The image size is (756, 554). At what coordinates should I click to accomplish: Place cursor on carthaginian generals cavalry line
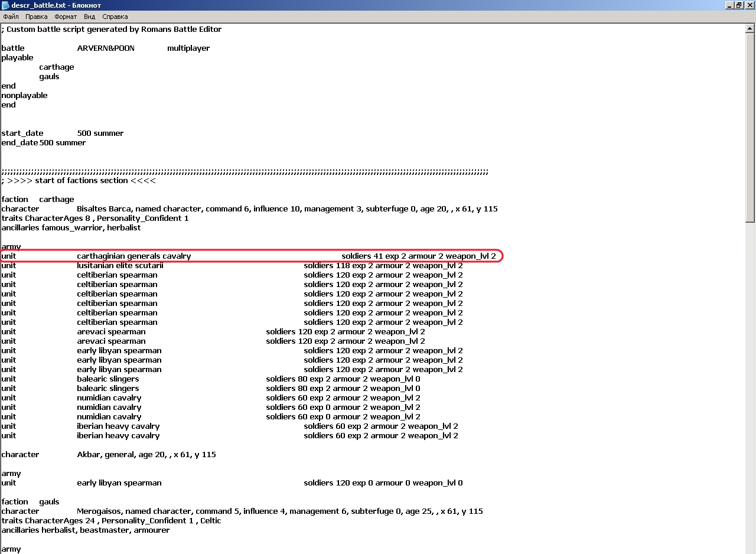tap(133, 256)
